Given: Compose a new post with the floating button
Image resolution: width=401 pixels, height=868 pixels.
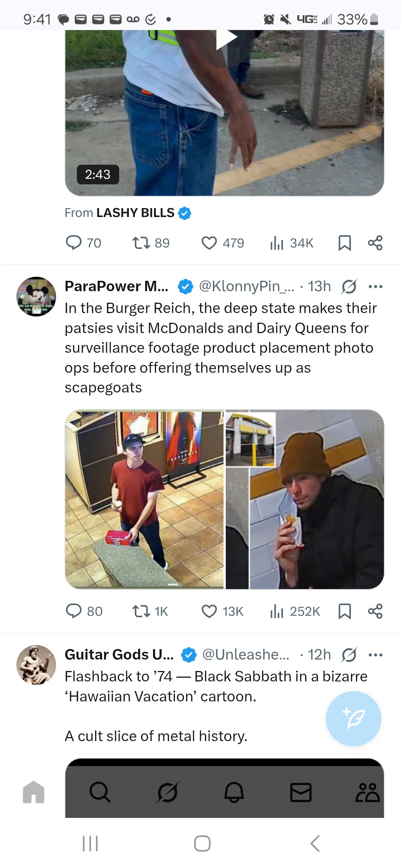Looking at the screenshot, I should pyautogui.click(x=353, y=719).
